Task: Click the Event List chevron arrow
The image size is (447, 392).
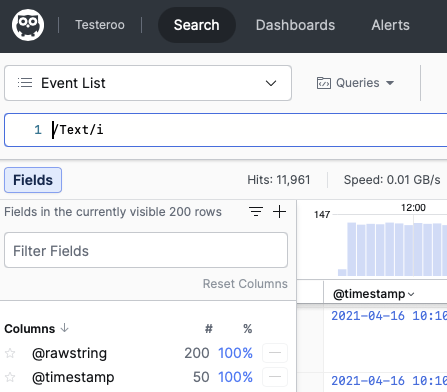Action: click(x=271, y=83)
